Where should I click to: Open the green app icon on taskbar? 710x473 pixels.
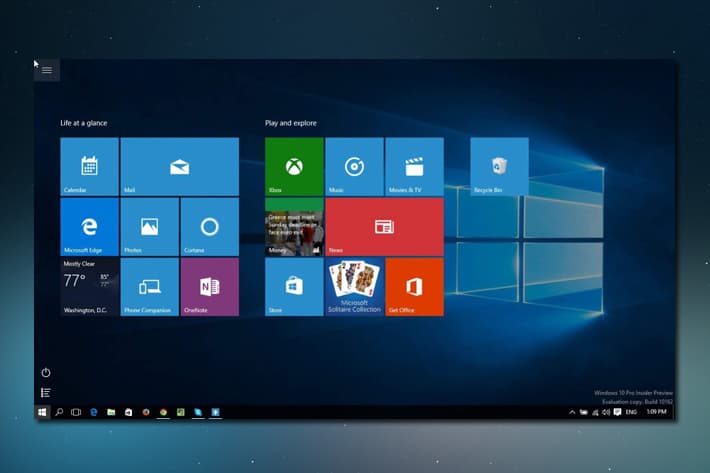180,412
